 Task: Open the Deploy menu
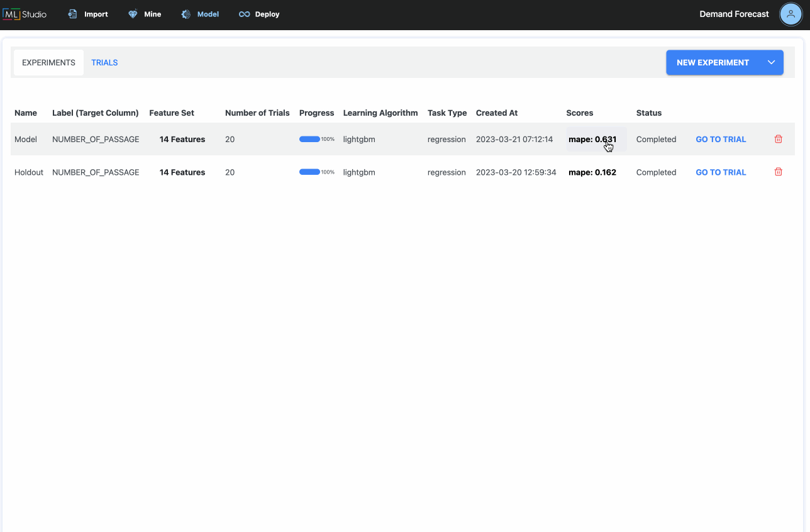click(x=259, y=14)
